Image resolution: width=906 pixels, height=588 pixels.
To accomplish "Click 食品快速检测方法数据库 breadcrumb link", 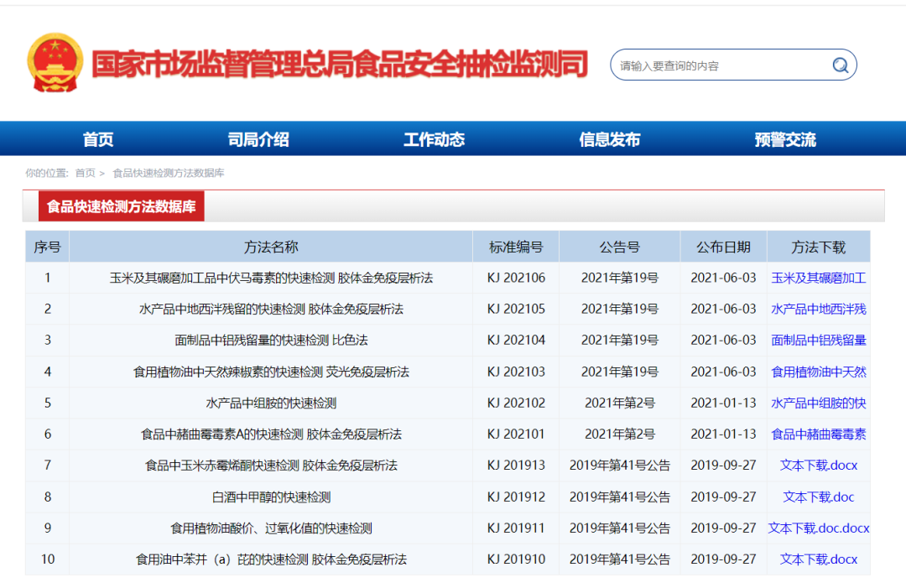I will pyautogui.click(x=169, y=173).
